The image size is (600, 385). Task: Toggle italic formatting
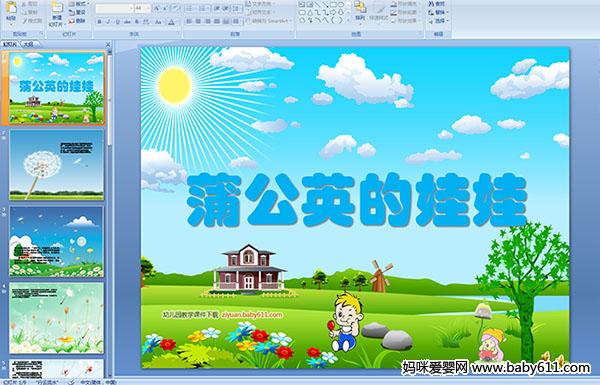(108, 22)
